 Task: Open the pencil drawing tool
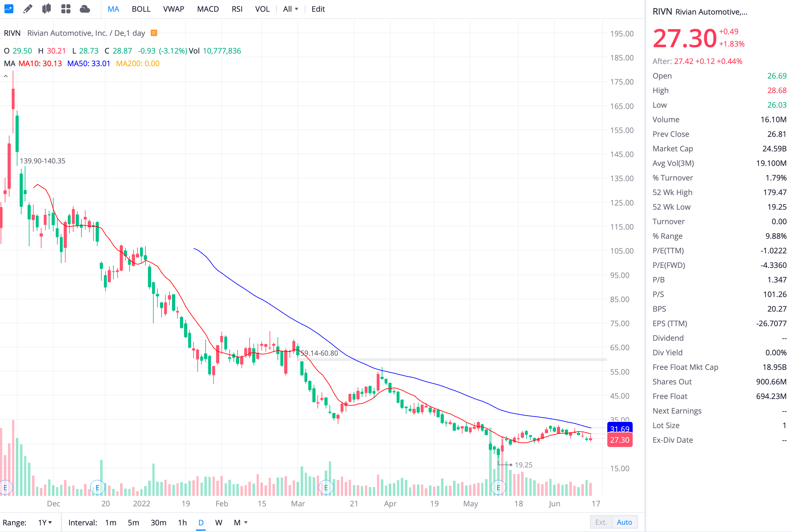pos(28,9)
